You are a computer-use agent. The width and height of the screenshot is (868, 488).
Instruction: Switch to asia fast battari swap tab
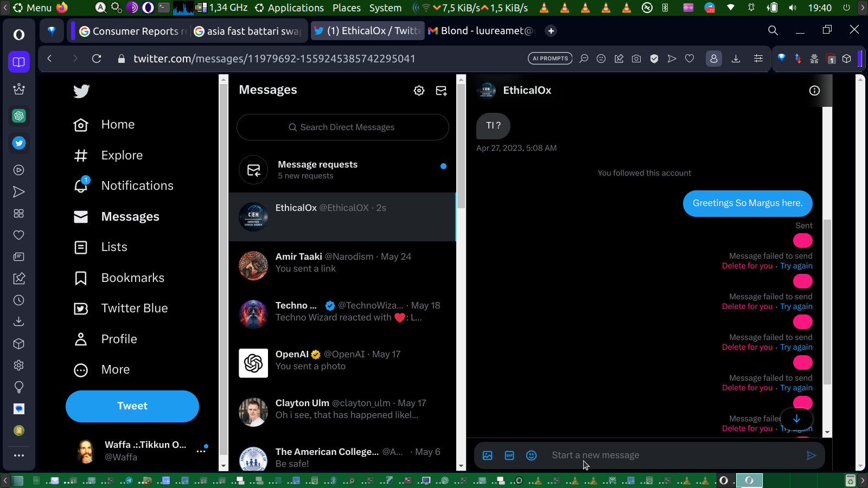[x=248, y=31]
